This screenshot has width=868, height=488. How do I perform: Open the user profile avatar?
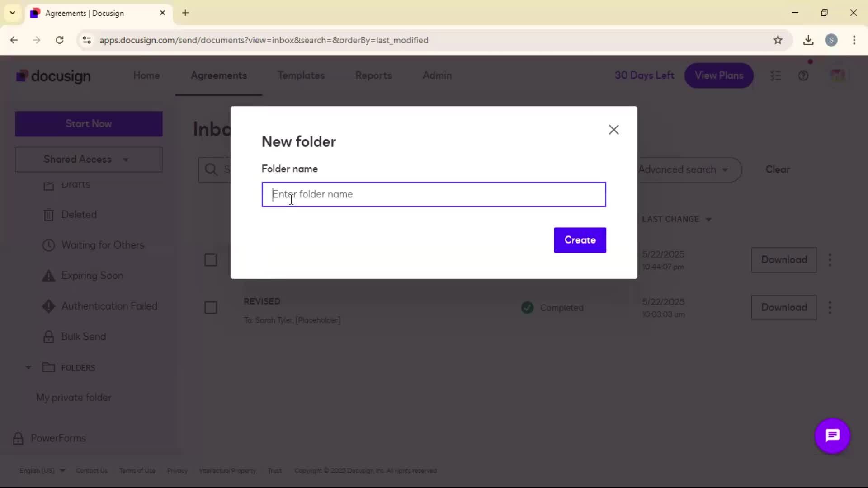coord(838,75)
